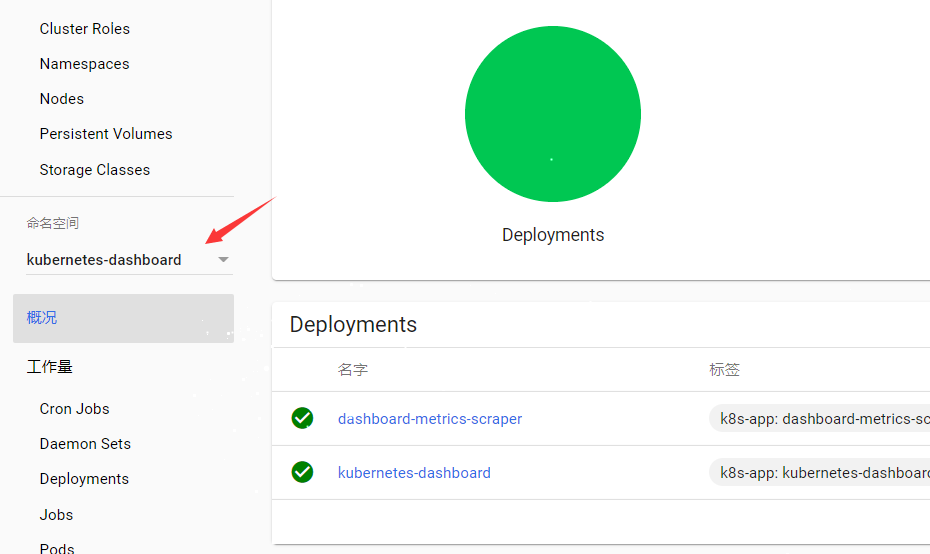Open the kubernetes-dashboard deployment link
Viewport: 930px width, 554px height.
pos(415,473)
